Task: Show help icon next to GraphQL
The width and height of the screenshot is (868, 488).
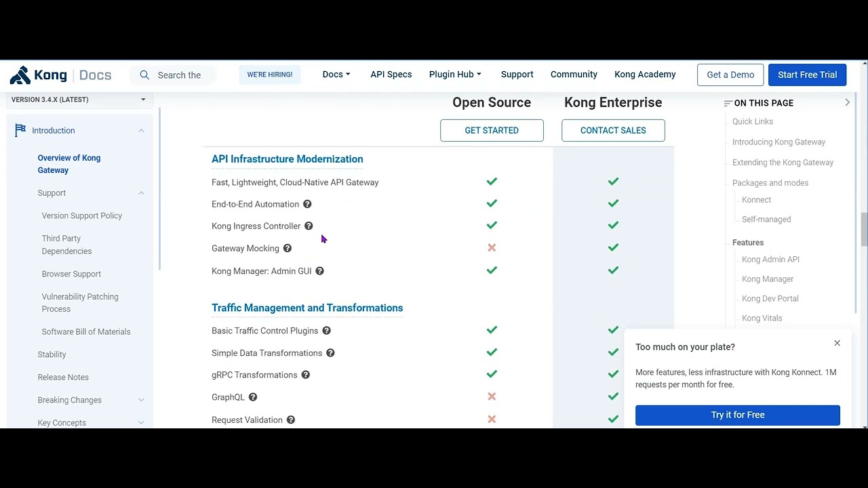Action: 253,397
